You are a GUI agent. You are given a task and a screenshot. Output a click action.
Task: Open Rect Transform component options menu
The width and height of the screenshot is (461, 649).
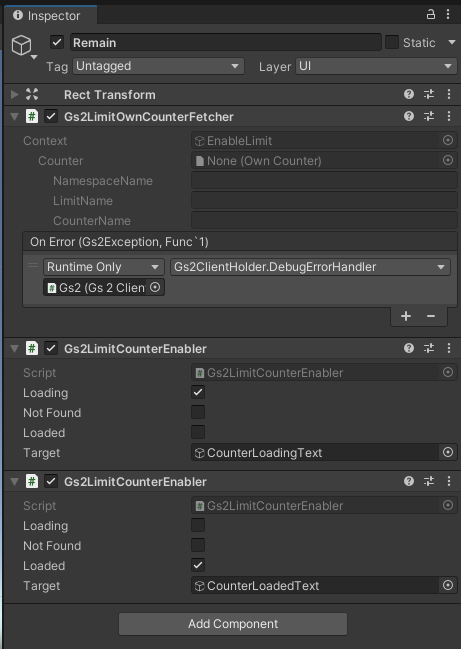click(x=449, y=94)
